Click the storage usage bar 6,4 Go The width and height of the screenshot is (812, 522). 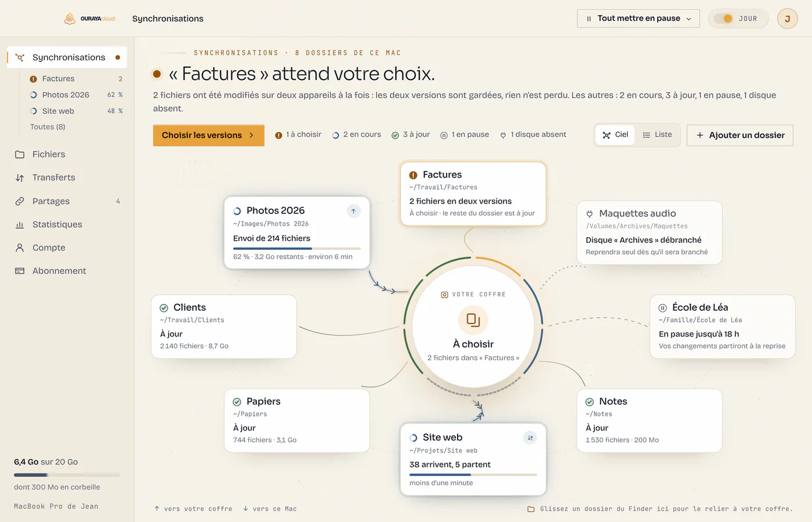click(67, 475)
